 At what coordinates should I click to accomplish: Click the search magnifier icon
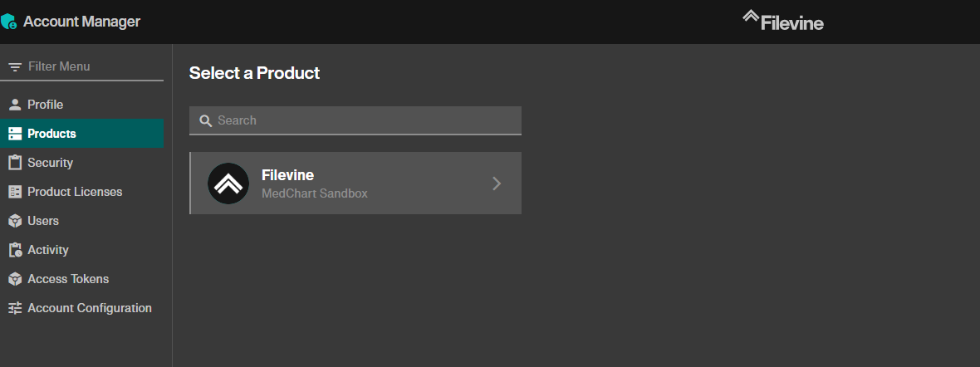[206, 120]
